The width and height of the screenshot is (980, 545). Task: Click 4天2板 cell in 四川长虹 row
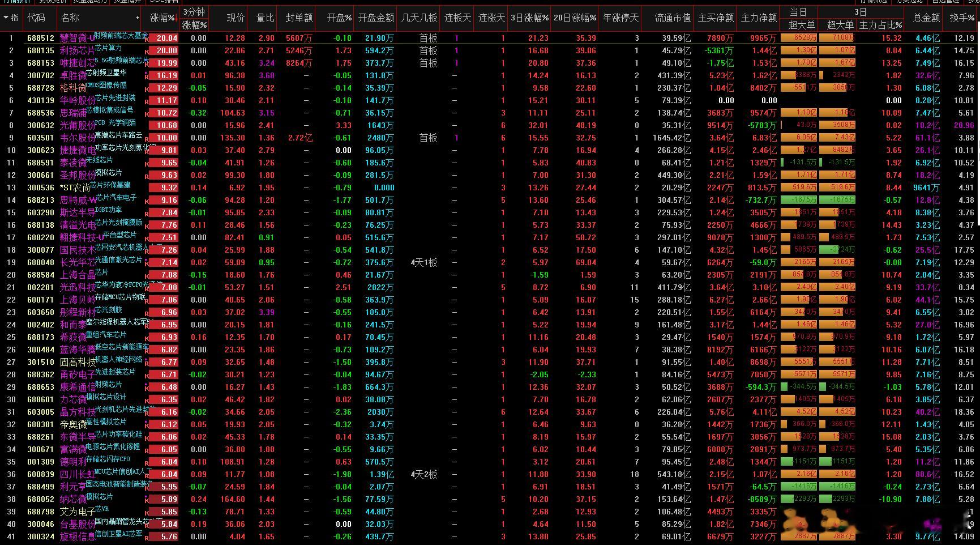(424, 474)
